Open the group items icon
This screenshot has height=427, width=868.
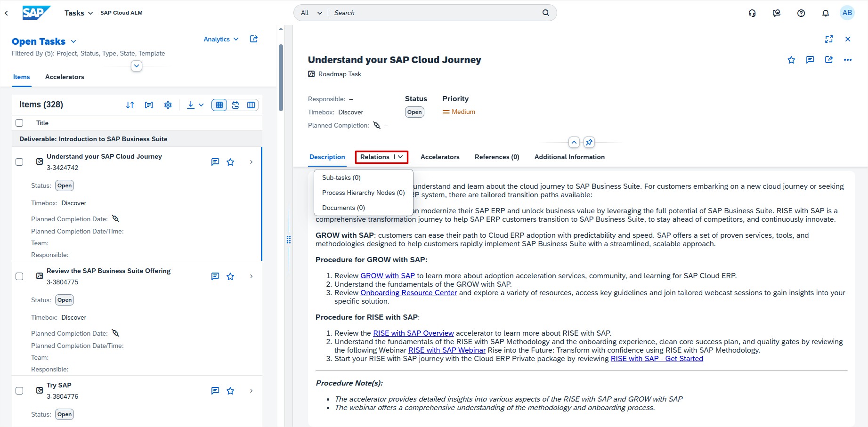(x=149, y=105)
